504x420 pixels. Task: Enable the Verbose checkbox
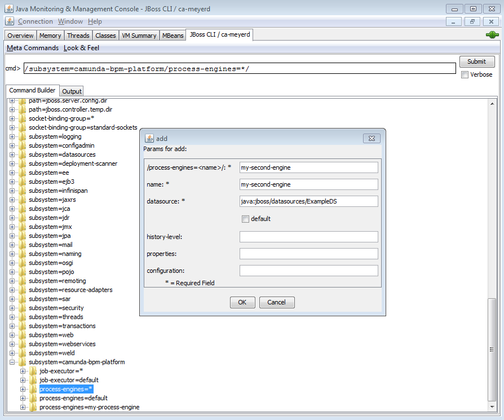pos(465,74)
